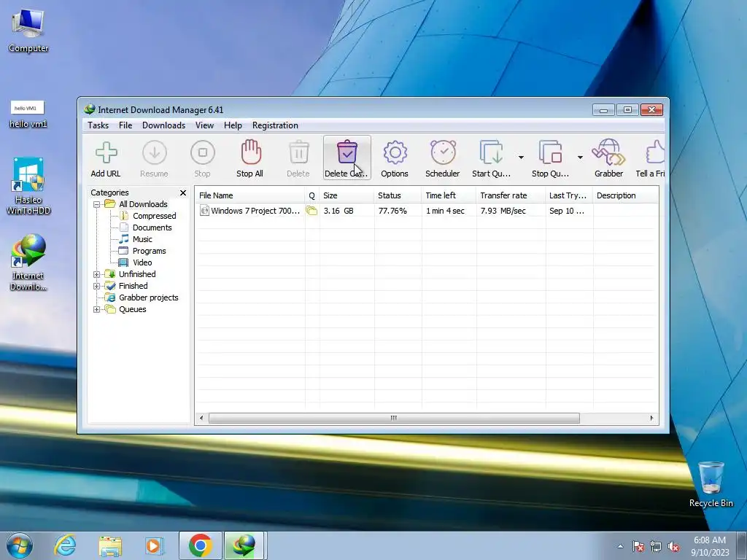The image size is (747, 560).
Task: Open the Tasks menu
Action: click(x=98, y=125)
